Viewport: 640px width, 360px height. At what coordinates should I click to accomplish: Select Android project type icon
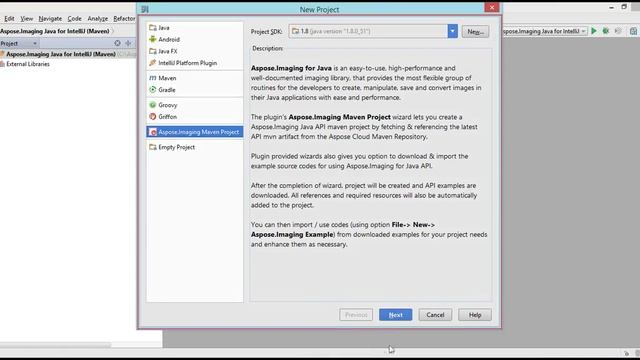pos(153,39)
